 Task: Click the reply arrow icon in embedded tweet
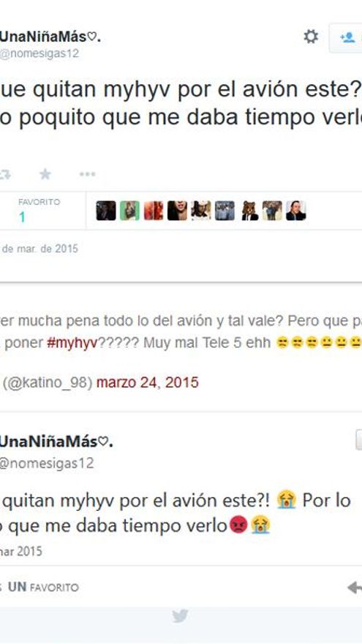354,588
